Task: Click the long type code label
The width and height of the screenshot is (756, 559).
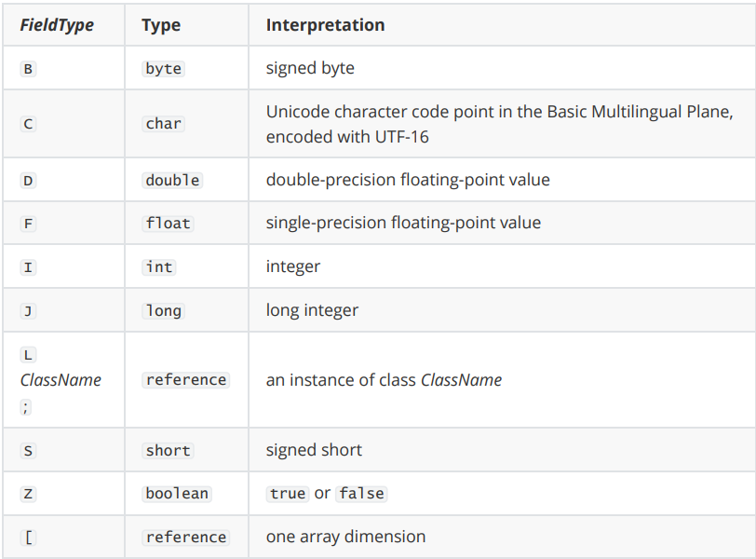Action: [x=164, y=310]
